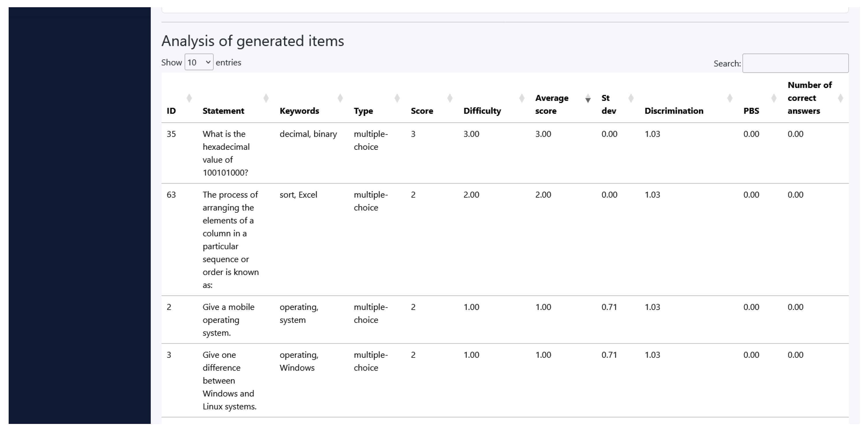Click the sort, Excel keywords cell
This screenshot has width=868, height=432.
[x=298, y=195]
